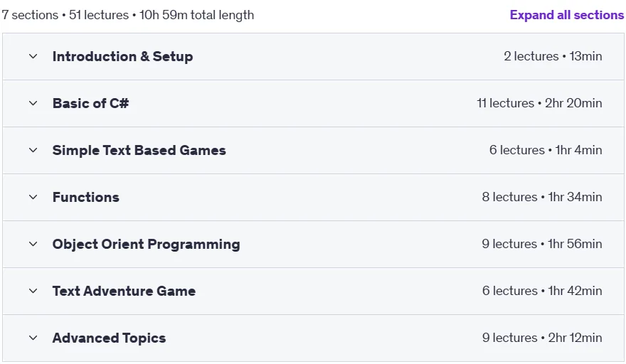The image size is (626, 364).
Task: Select the Text Adventure Game heading
Action: pos(124,291)
